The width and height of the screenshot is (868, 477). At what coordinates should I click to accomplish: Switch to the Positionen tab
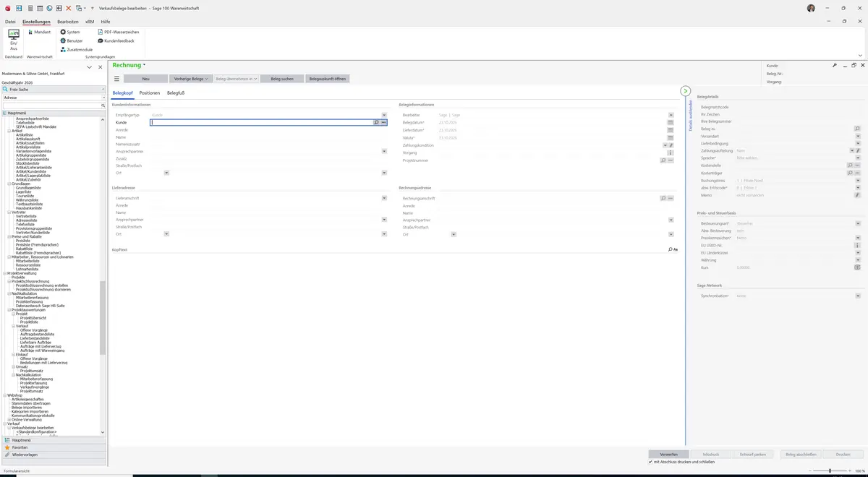point(150,93)
